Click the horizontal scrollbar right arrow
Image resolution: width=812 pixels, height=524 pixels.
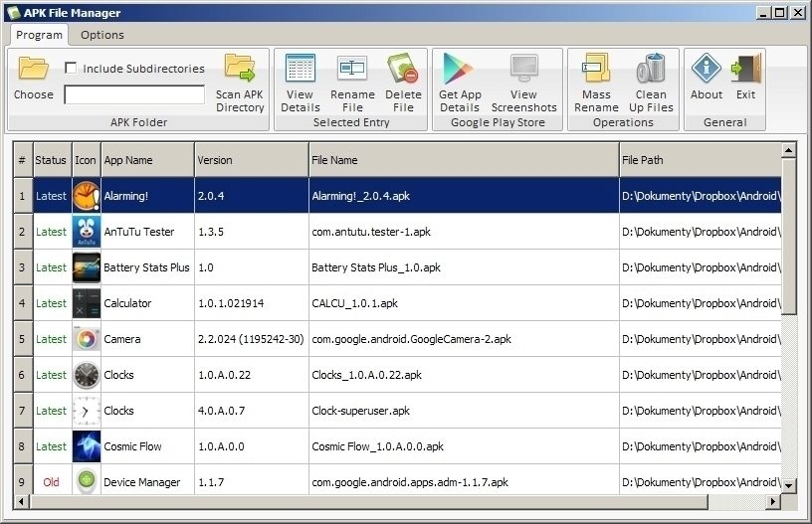click(x=773, y=501)
